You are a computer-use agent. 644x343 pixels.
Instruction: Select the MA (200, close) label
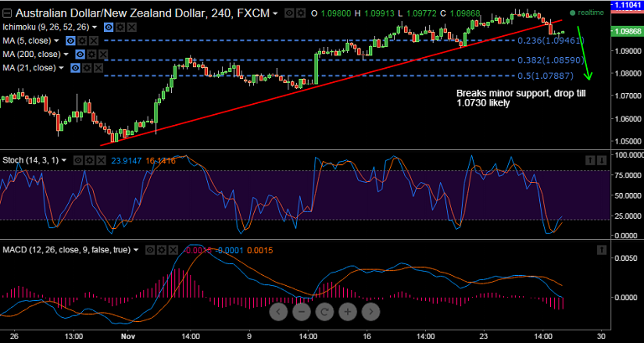point(33,55)
